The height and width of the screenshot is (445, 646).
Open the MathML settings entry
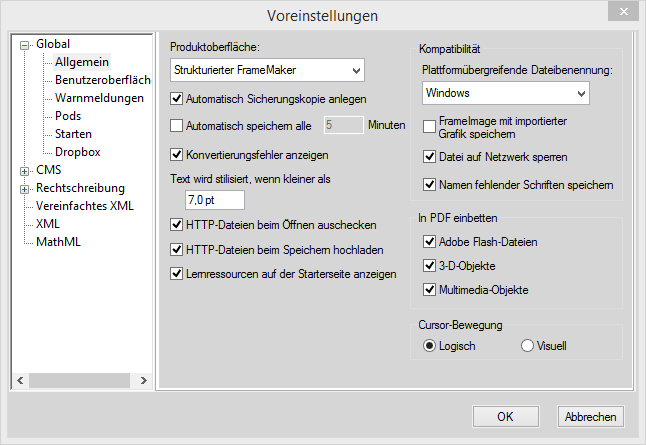[58, 242]
